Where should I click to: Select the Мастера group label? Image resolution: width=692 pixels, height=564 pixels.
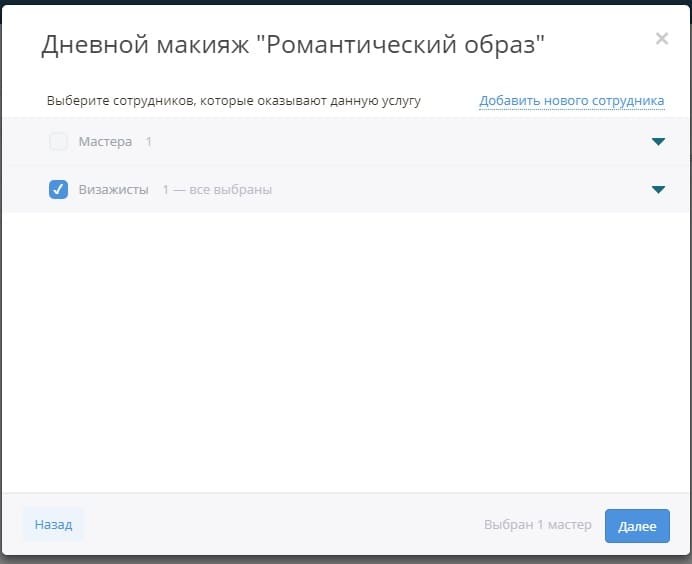(105, 142)
